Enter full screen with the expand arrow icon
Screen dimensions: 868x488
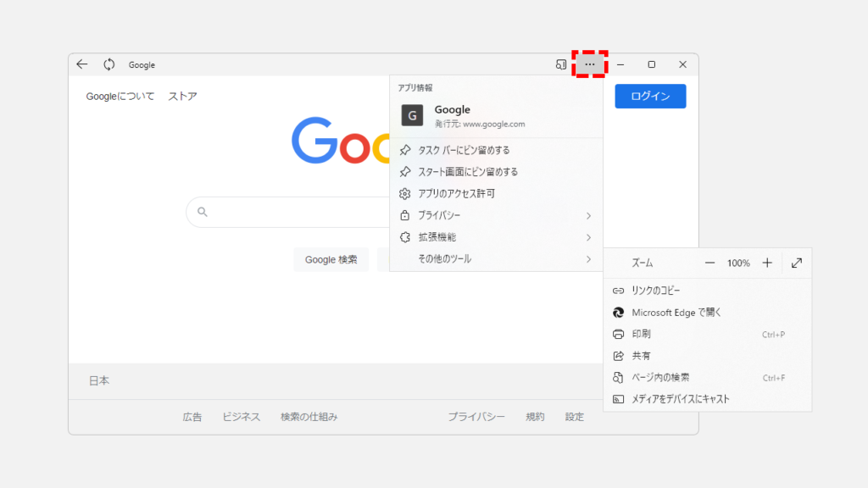click(x=797, y=263)
